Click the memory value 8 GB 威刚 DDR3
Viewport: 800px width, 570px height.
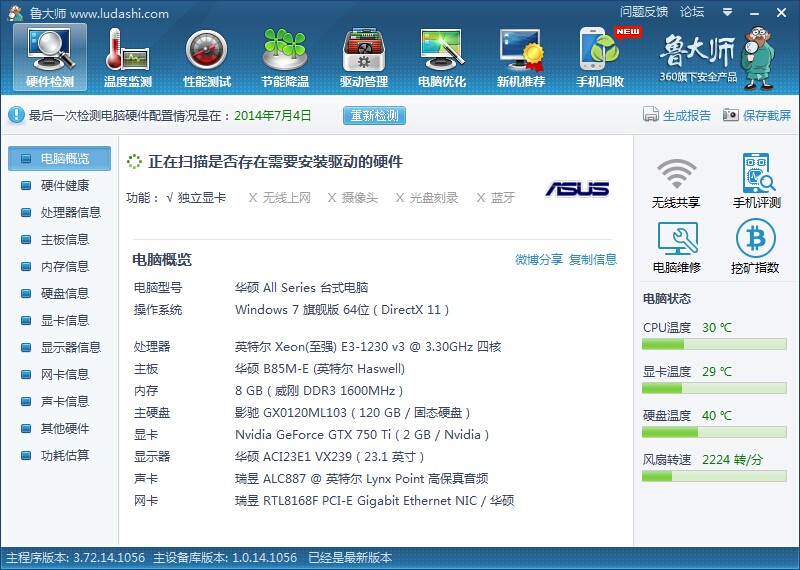pos(319,391)
